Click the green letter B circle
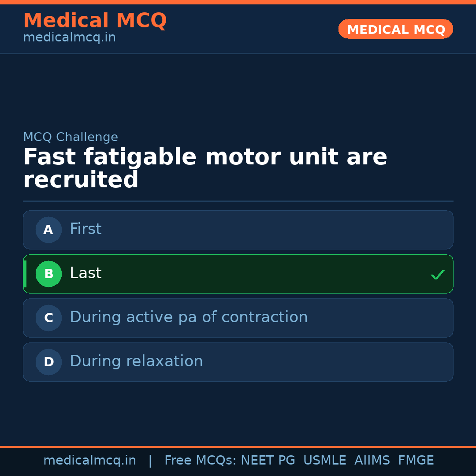The width and height of the screenshot is (476, 476). (48, 274)
